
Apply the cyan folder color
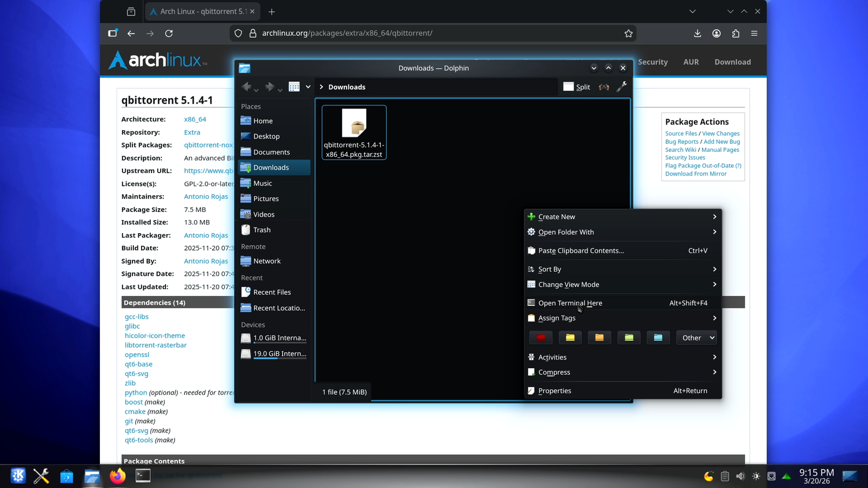[658, 338]
